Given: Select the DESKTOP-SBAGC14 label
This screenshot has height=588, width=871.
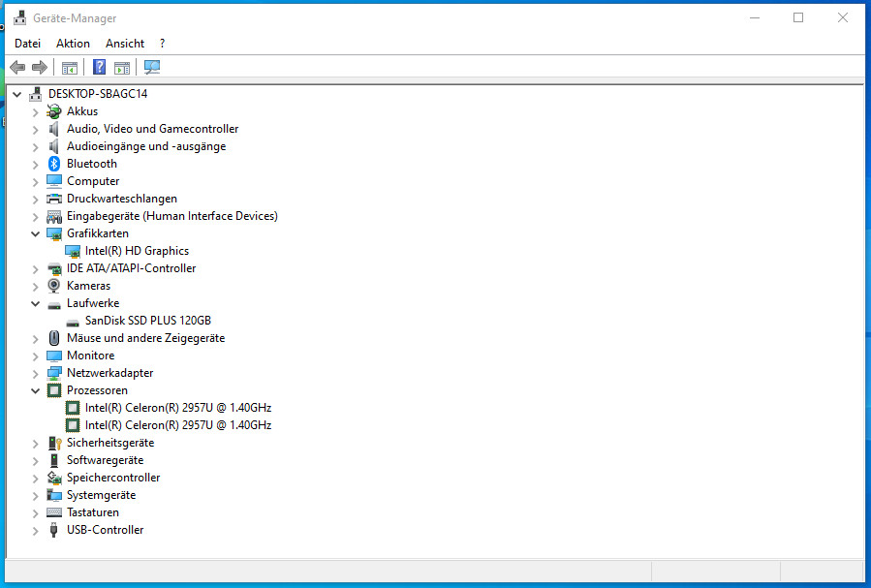Looking at the screenshot, I should [x=98, y=94].
